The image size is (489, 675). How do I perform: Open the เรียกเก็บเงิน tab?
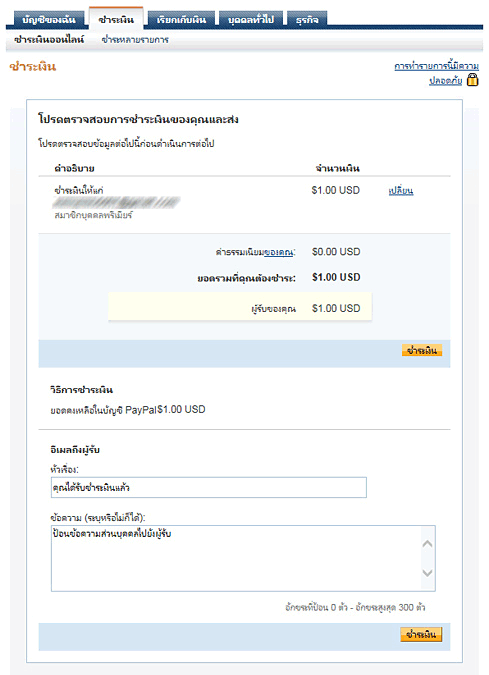[x=181, y=20]
